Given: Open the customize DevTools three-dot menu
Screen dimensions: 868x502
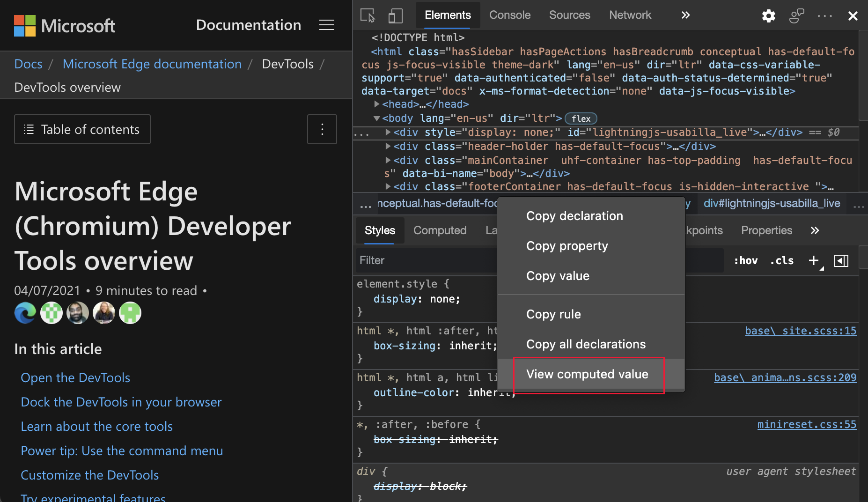Looking at the screenshot, I should click(x=824, y=16).
